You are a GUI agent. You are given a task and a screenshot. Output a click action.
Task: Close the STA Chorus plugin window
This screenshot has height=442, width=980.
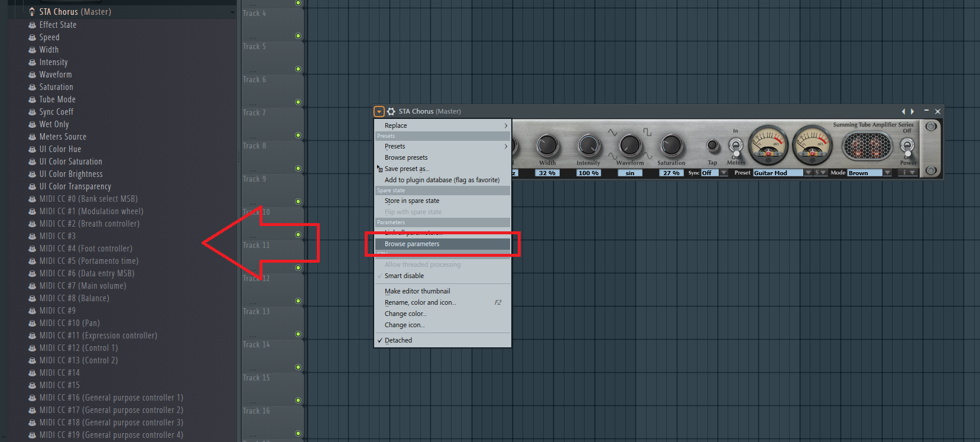(x=937, y=111)
